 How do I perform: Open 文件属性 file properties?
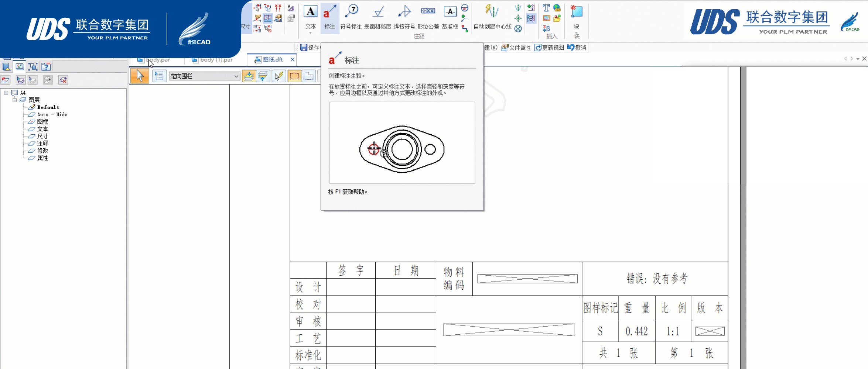(x=516, y=48)
